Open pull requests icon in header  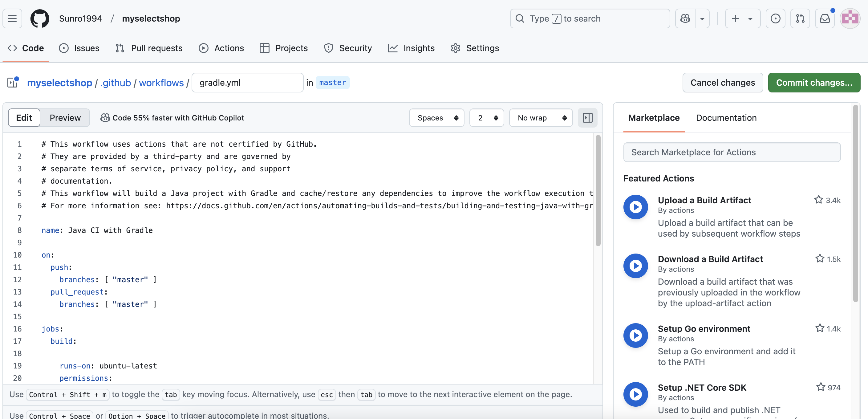[x=800, y=18]
